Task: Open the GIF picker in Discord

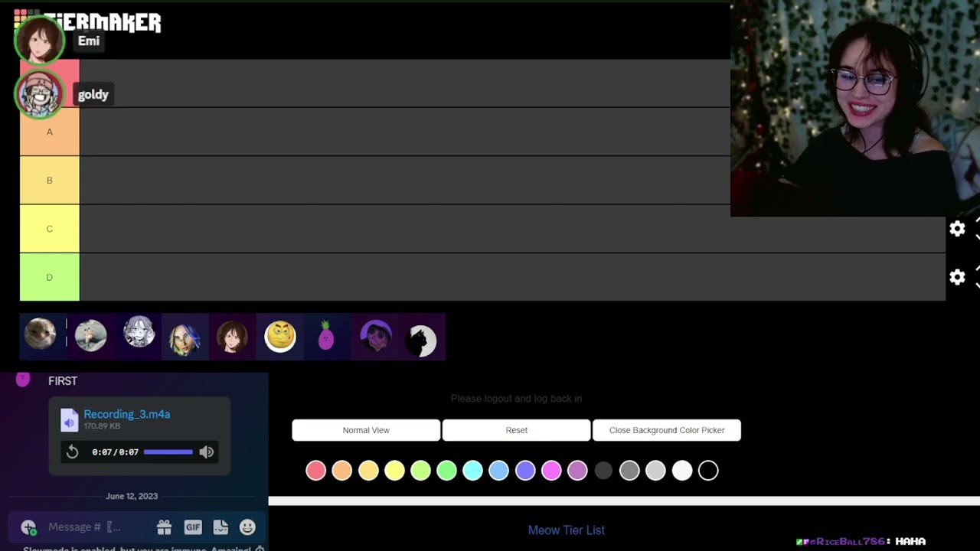Action: tap(193, 527)
